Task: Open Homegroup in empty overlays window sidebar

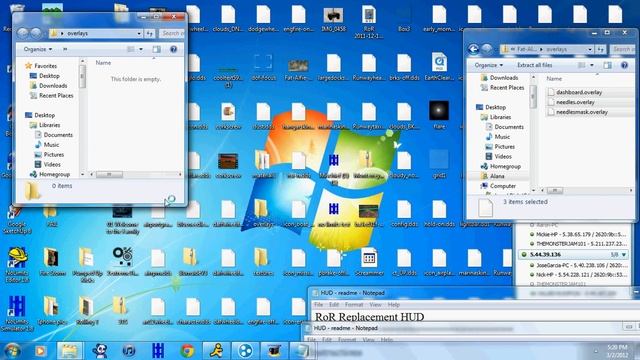Action: click(x=54, y=174)
